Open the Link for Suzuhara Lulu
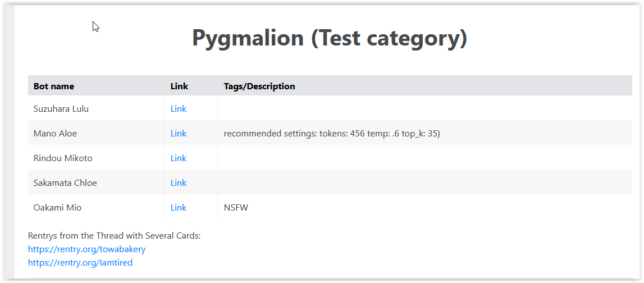The image size is (644, 283). pyautogui.click(x=179, y=109)
